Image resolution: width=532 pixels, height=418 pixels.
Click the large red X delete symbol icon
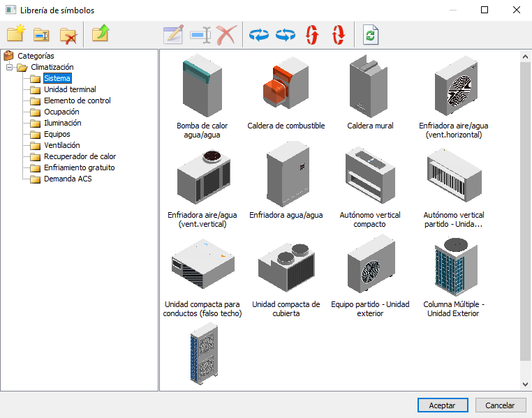click(x=227, y=35)
